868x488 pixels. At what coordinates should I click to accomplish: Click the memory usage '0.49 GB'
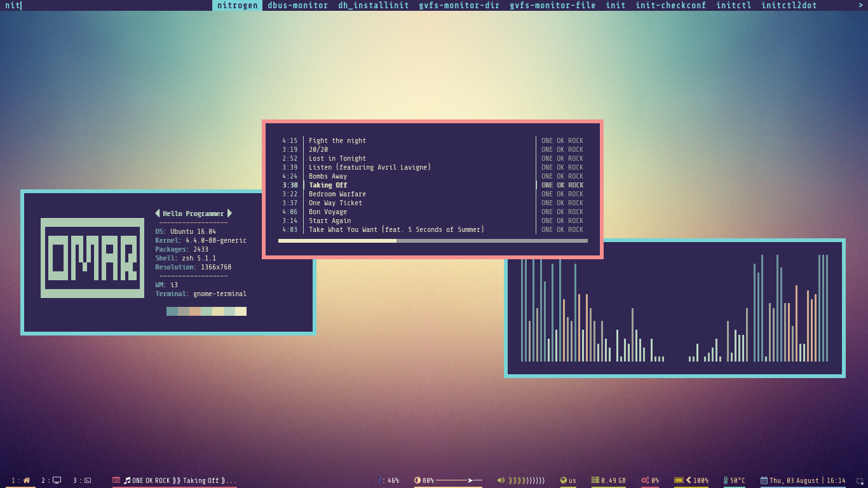[613, 481]
